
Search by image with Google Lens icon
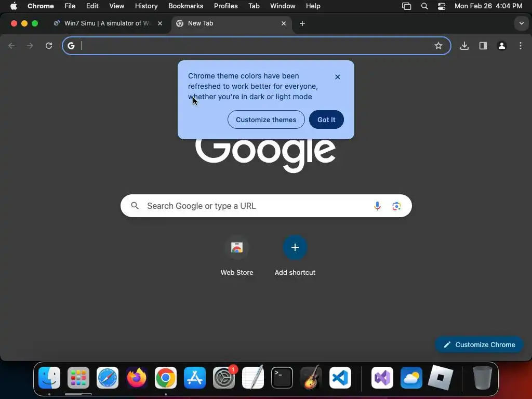(x=396, y=206)
